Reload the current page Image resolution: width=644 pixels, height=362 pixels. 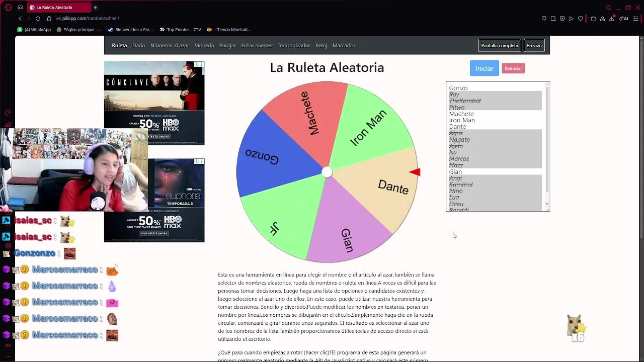38,19
